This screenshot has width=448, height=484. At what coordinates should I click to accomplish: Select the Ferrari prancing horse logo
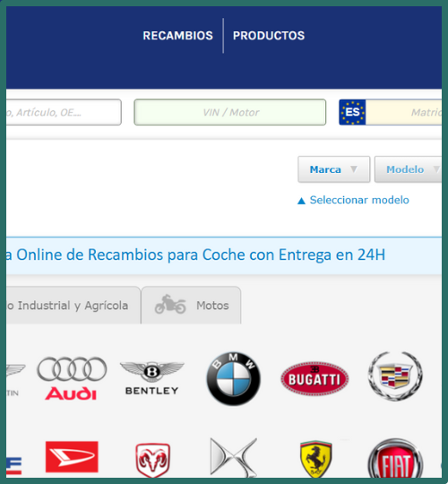click(315, 459)
